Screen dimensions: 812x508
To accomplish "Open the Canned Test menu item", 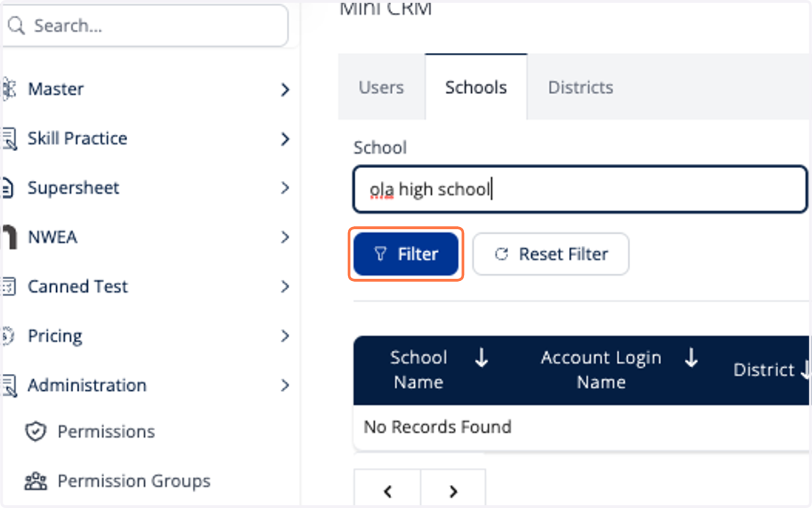I will pos(146,287).
